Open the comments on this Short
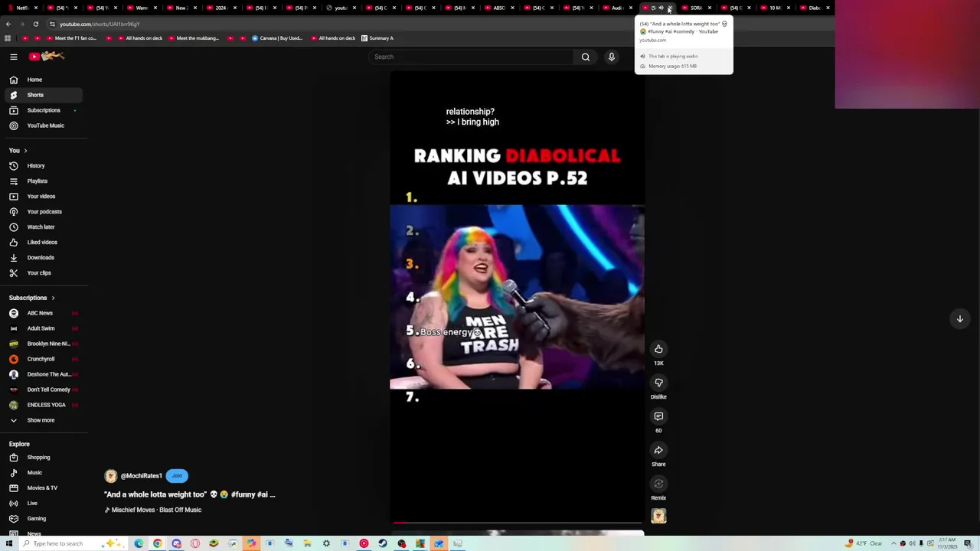This screenshot has height=551, width=980. click(658, 417)
